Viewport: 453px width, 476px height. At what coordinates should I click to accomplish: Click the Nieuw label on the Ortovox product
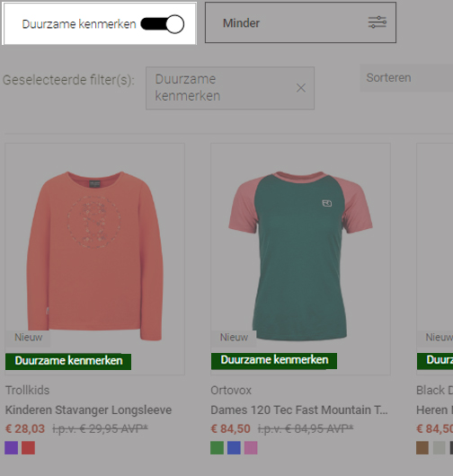(x=234, y=338)
